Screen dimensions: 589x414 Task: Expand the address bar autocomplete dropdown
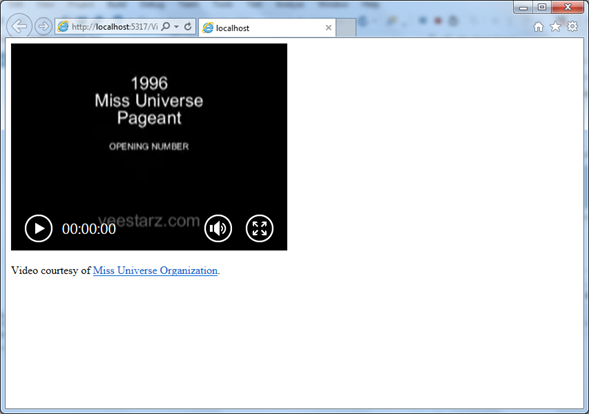(176, 27)
